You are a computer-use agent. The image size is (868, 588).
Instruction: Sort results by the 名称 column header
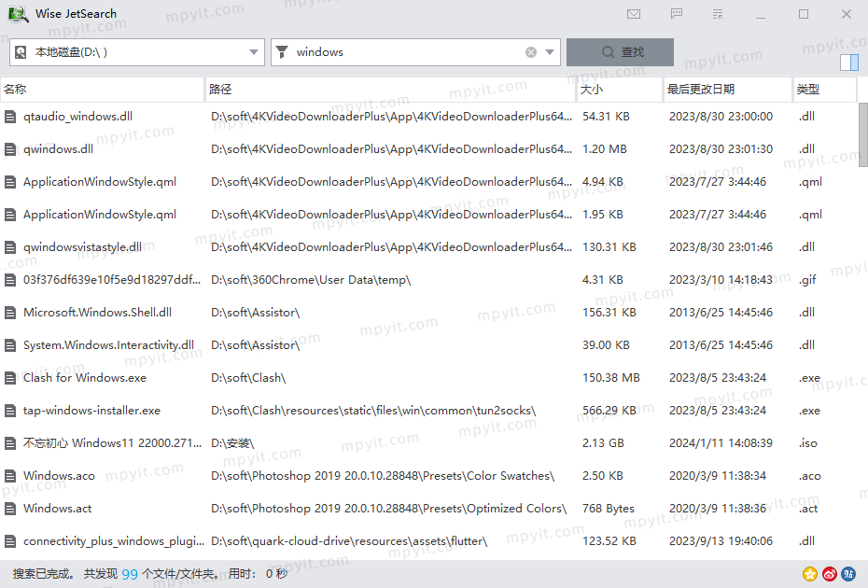103,90
